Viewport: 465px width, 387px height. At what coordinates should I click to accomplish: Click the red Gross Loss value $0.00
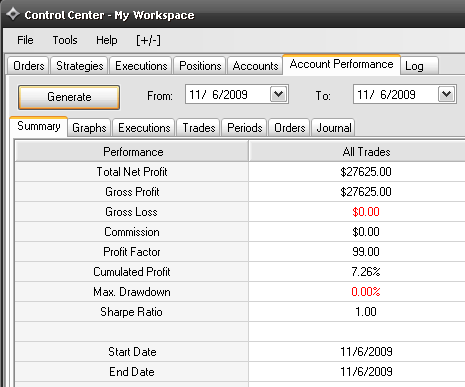[366, 212]
